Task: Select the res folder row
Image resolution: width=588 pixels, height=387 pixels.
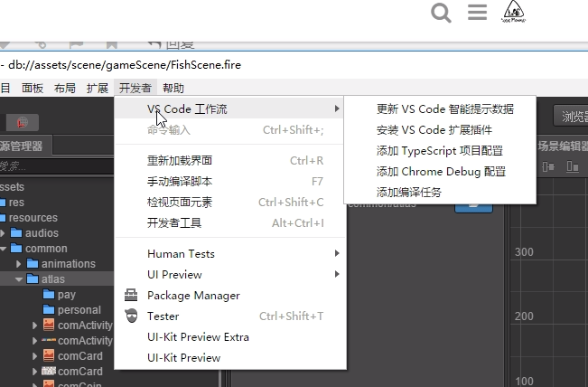Action: 56,203
